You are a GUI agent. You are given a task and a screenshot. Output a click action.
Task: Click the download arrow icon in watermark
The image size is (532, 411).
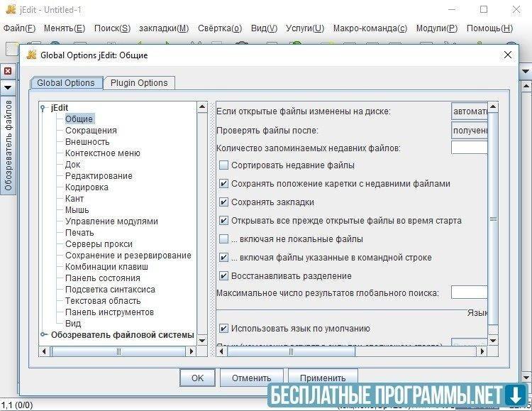(x=512, y=394)
